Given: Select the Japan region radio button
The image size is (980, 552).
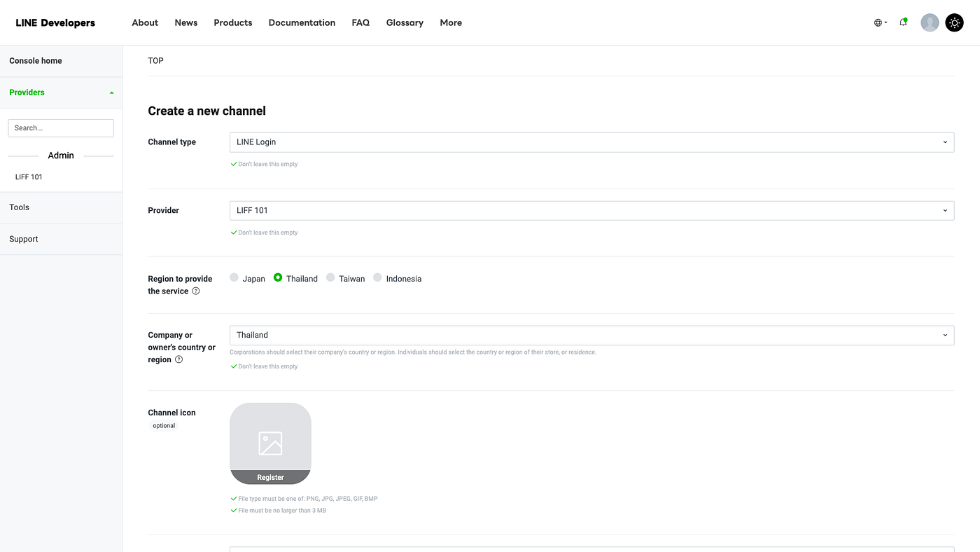Looking at the screenshot, I should point(234,277).
